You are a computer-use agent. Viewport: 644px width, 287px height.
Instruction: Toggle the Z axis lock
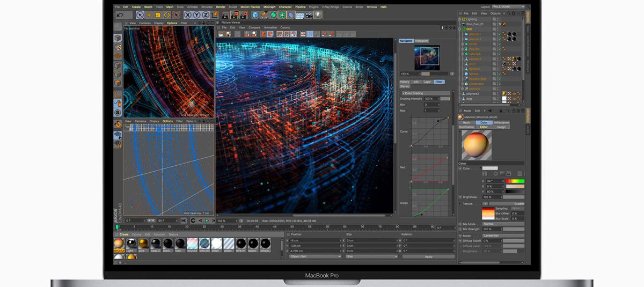tap(206, 15)
